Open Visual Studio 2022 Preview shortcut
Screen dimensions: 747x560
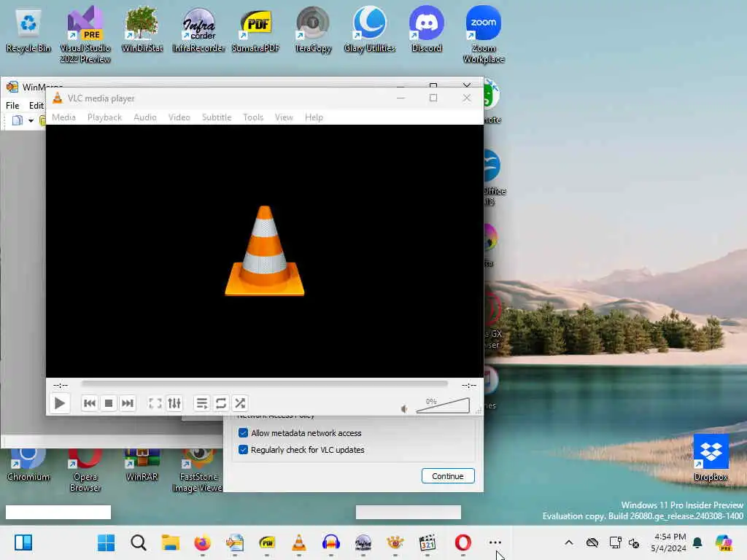pos(85,34)
